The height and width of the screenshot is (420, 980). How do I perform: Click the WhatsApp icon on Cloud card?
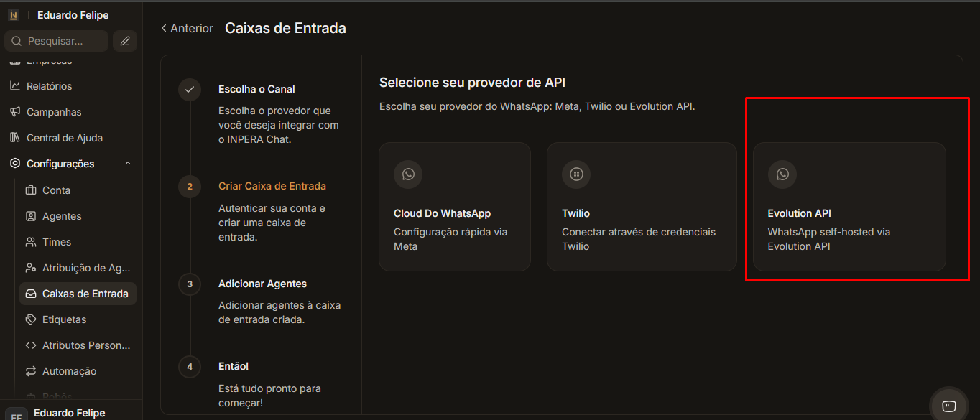[408, 174]
